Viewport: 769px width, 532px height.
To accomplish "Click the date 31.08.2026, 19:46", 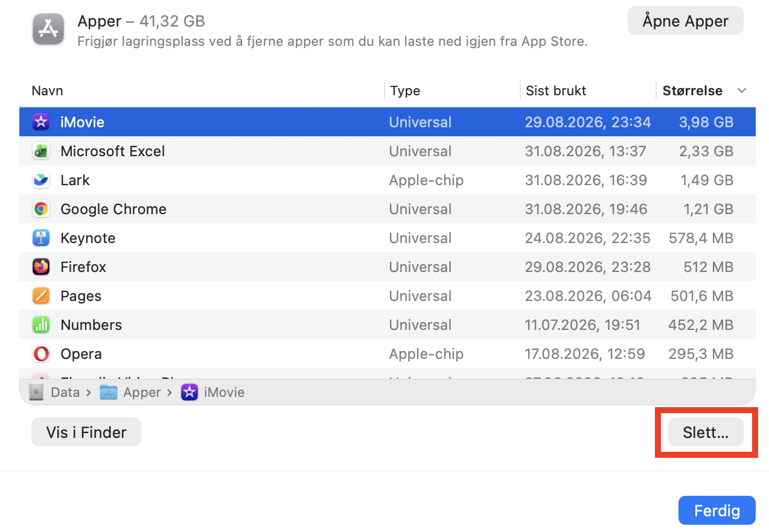I will coord(586,209).
